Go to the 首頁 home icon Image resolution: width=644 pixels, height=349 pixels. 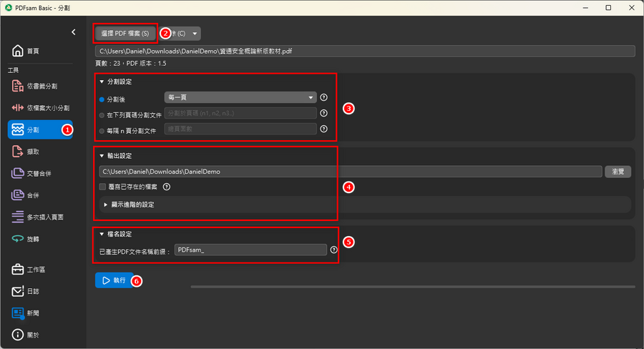[18, 51]
